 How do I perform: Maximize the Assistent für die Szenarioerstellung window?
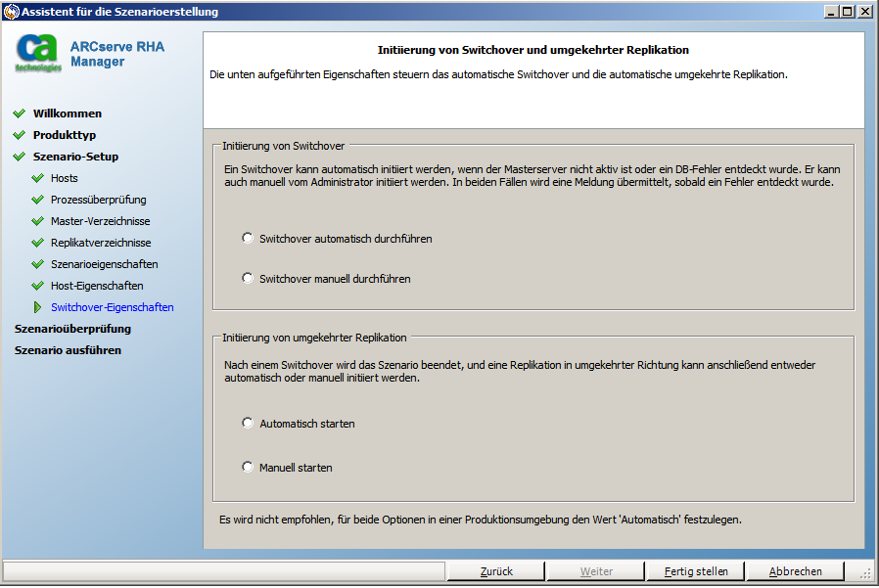click(847, 11)
